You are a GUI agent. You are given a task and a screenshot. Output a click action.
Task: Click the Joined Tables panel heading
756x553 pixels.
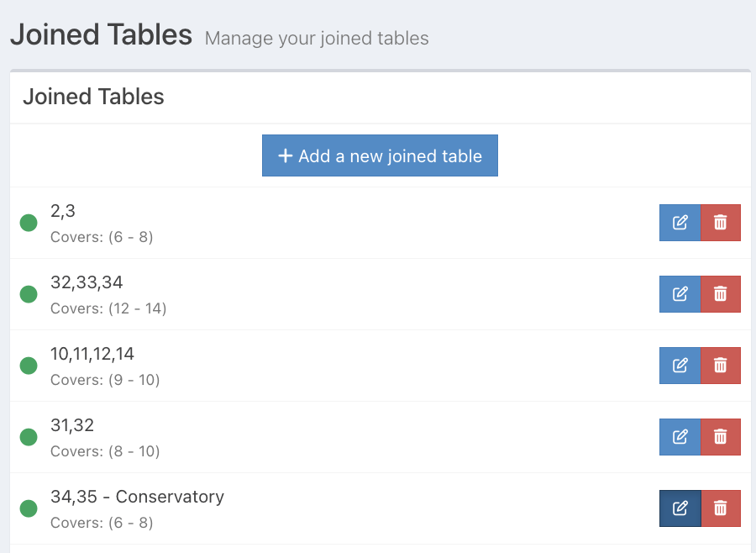(x=93, y=97)
